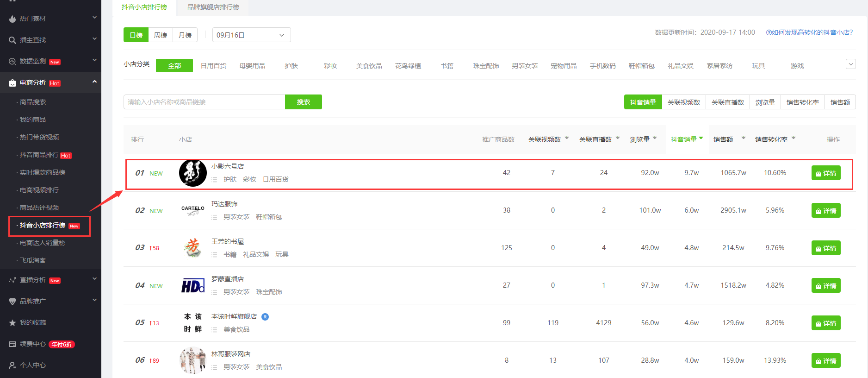This screenshot has height=378, width=868.
Task: Click the 林哥服装网店 shop avatar
Action: [x=193, y=360]
